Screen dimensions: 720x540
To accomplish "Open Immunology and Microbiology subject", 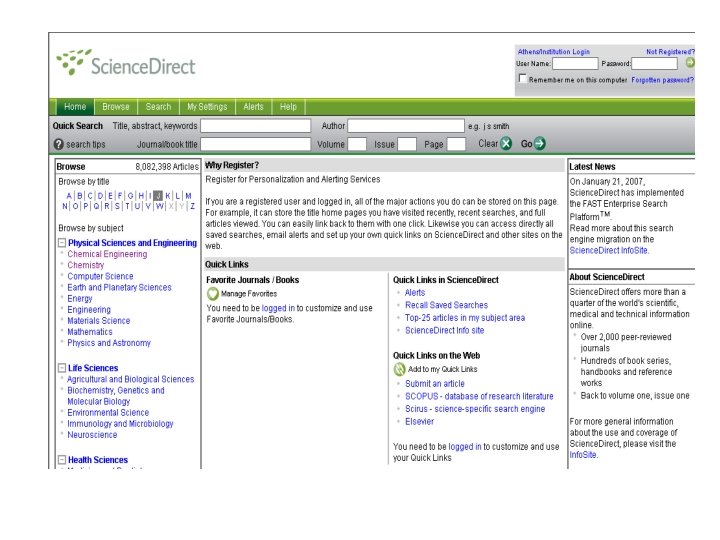I will (x=120, y=423).
